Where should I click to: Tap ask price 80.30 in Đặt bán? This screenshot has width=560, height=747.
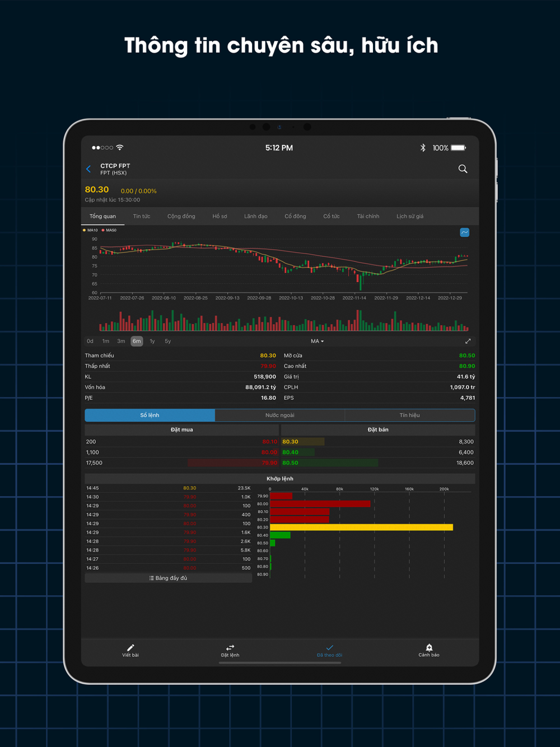(x=290, y=442)
